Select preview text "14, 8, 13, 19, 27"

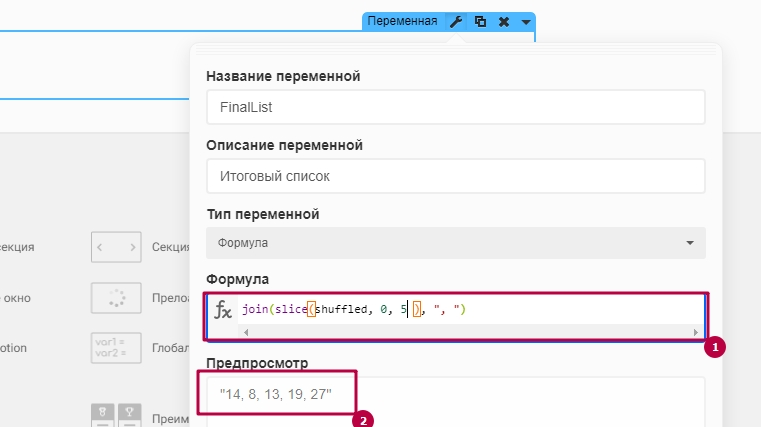[x=276, y=394]
